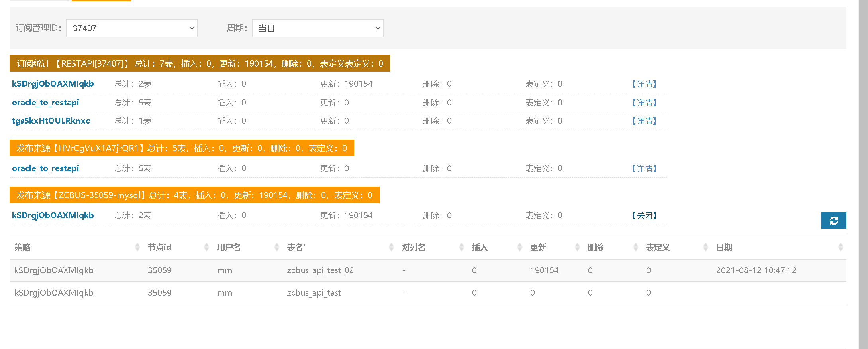Open 【详情】 for the first kSDrgjObOAXMIqkb row
Screen dimensions: 868x349
click(x=644, y=84)
